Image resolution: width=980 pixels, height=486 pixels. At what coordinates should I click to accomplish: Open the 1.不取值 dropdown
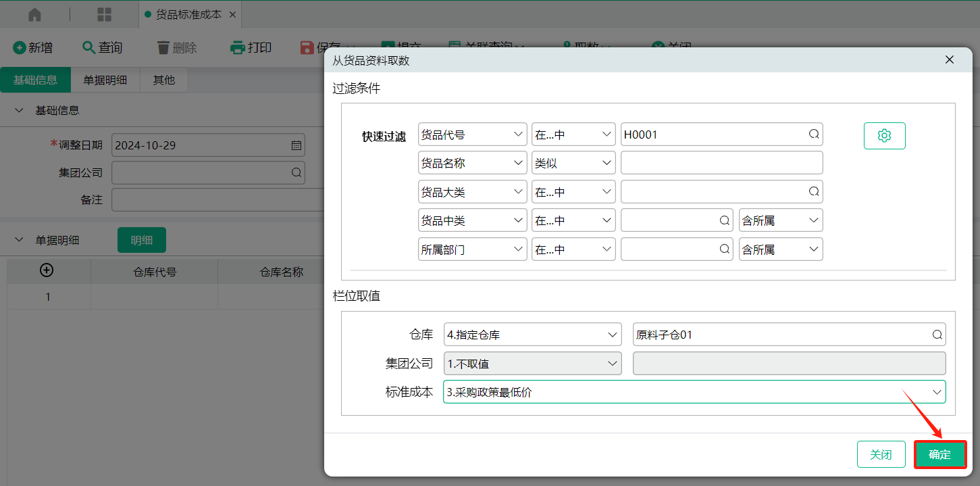532,363
